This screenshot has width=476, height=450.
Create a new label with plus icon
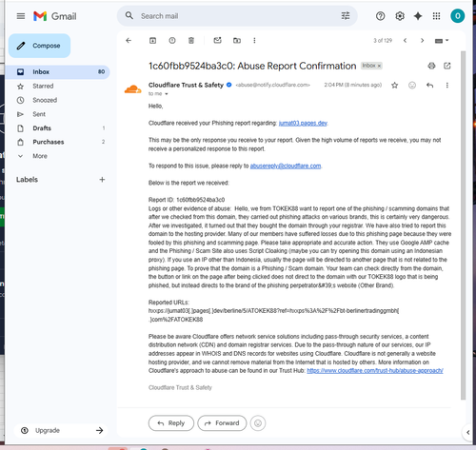click(102, 180)
